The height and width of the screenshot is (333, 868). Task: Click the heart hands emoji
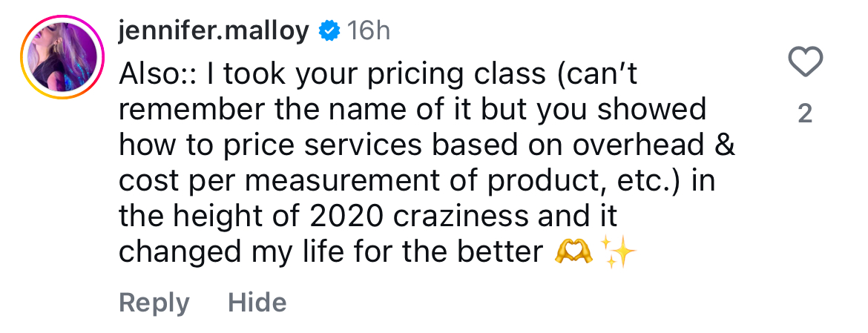click(573, 253)
